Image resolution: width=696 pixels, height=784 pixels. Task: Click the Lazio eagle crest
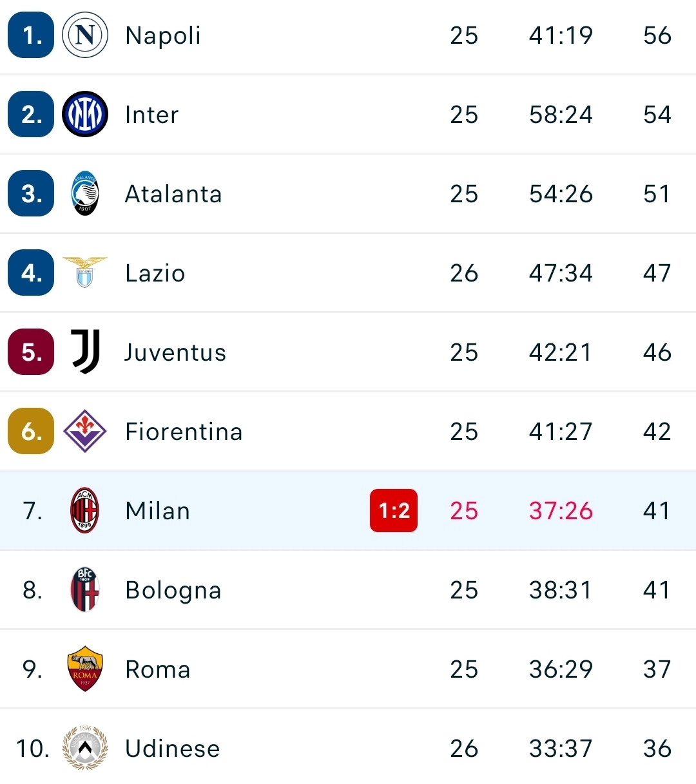[x=84, y=272]
